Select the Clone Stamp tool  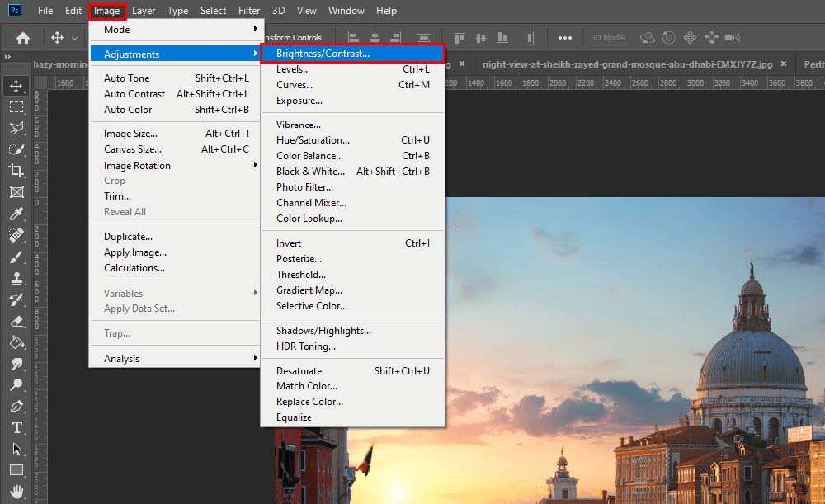pos(17,278)
